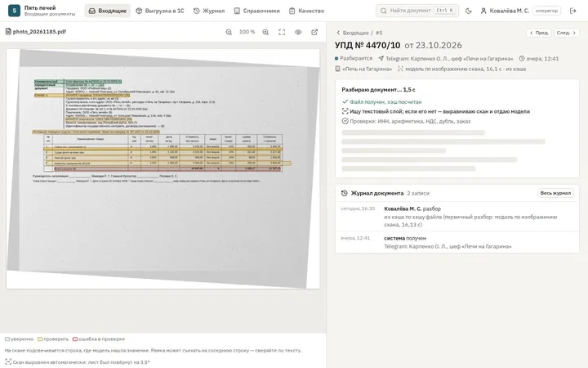Image resolution: width=588 pixels, height=368 pixels.
Task: Click the Ковалёва М. С. разбор log entry
Action: tap(457, 216)
